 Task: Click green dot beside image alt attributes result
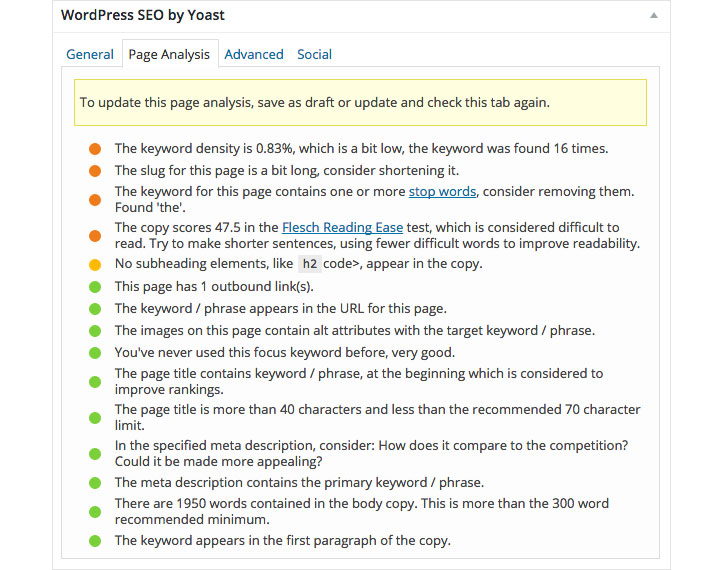[95, 331]
